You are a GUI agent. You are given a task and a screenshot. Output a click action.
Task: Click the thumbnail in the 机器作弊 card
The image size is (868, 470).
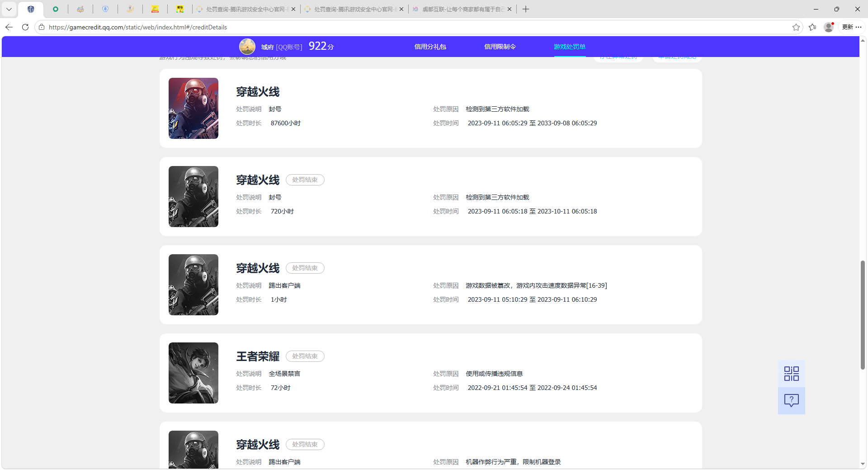[x=193, y=450]
